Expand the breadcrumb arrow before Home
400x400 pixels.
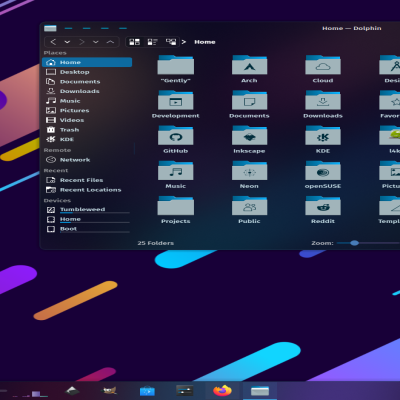point(184,42)
